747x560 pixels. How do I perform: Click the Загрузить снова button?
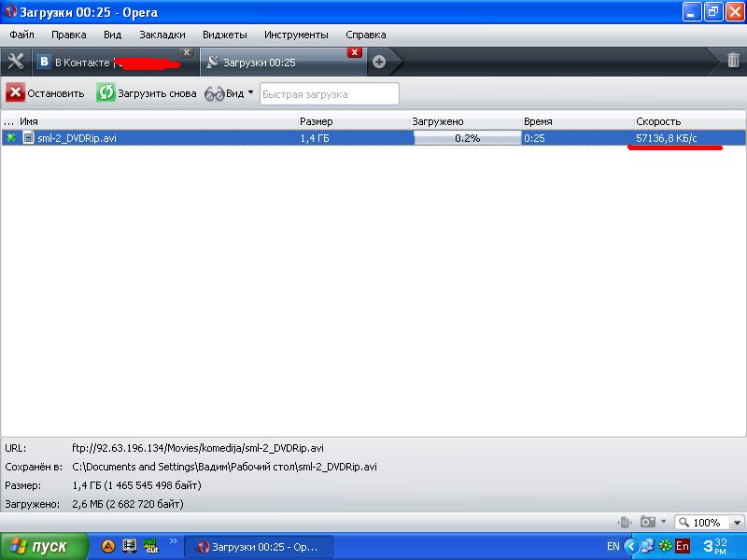(147, 92)
